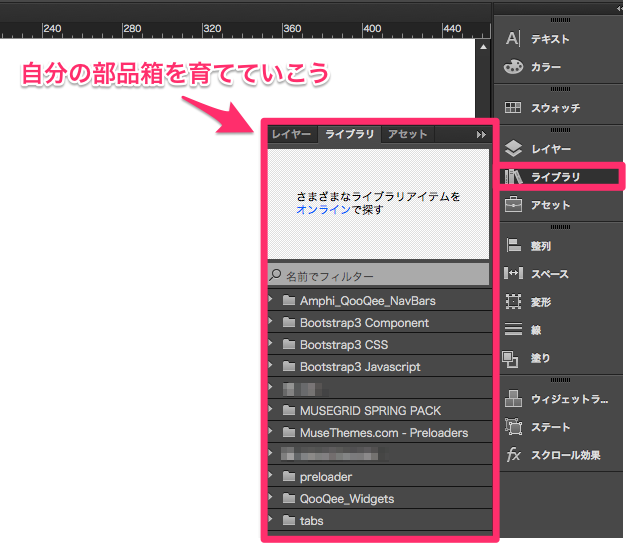Screen dimensions: 626x543
Task: Open the ウィジェットライブラリ panel icon
Action: click(513, 398)
